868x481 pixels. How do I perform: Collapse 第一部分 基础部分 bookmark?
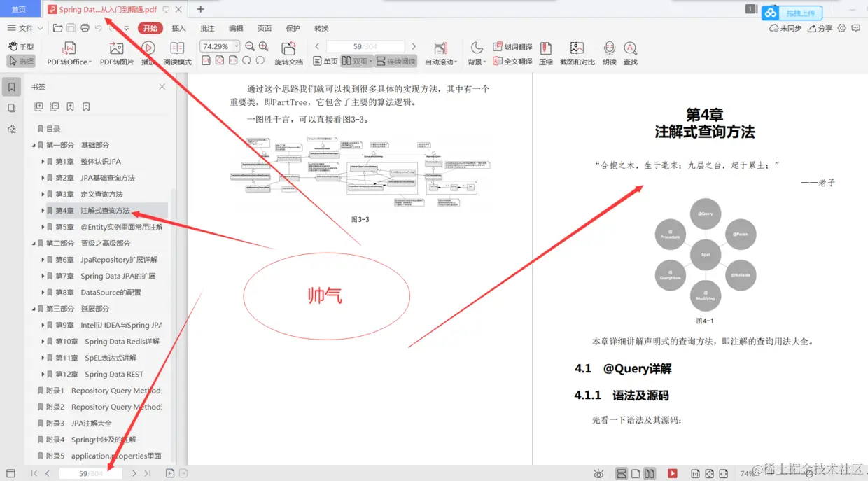33,145
